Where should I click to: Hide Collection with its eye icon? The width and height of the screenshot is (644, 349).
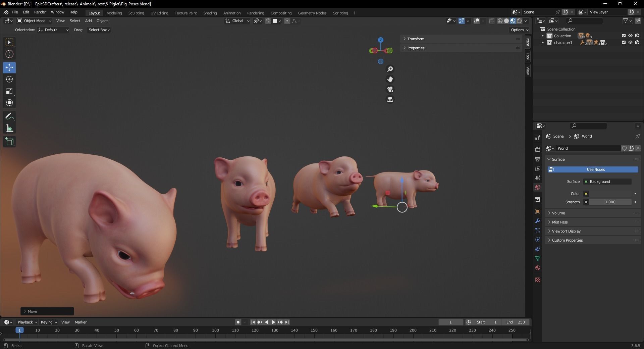(x=631, y=36)
